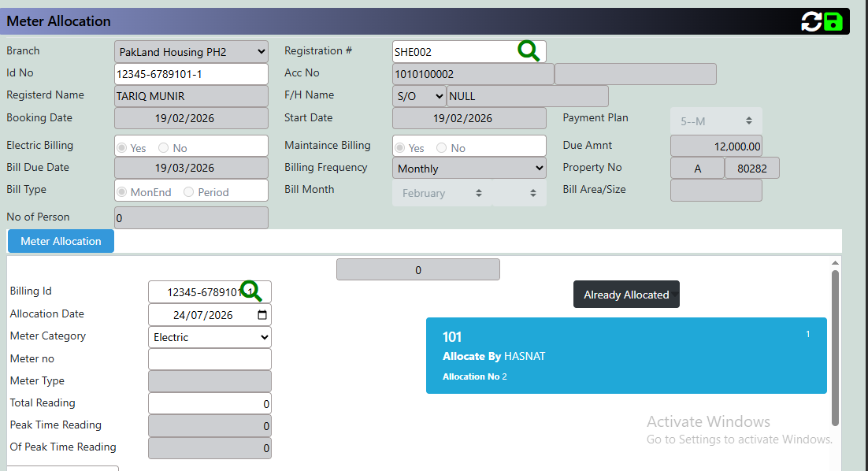Image resolution: width=868 pixels, height=471 pixels.
Task: Click the Due Amnt field 12,000.00
Action: 716,146
